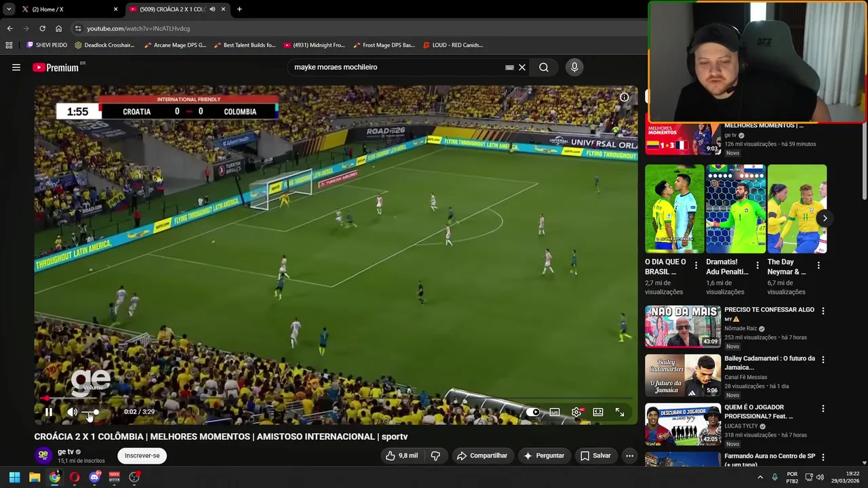Viewport: 868px width, 488px height.
Task: Open 'Deadlock Crosshair' bookmark
Action: (x=105, y=45)
